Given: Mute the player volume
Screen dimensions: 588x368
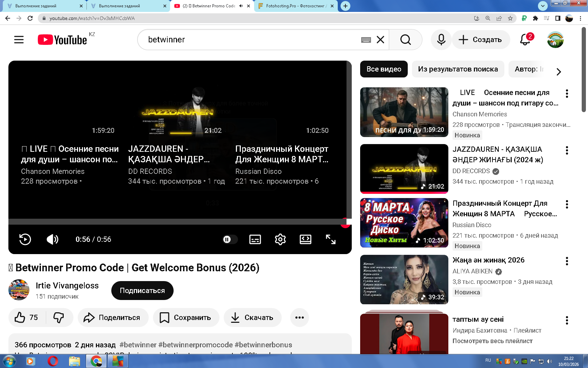Looking at the screenshot, I should point(52,239).
